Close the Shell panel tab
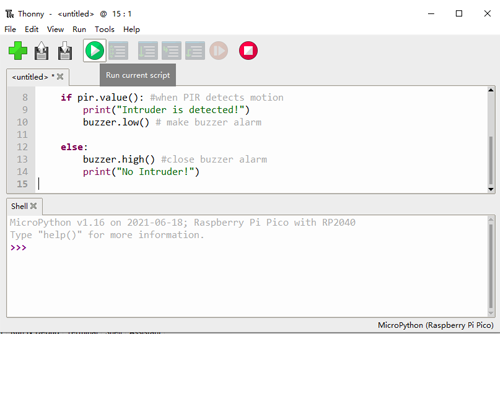This screenshot has width=500, height=400. pos(33,206)
